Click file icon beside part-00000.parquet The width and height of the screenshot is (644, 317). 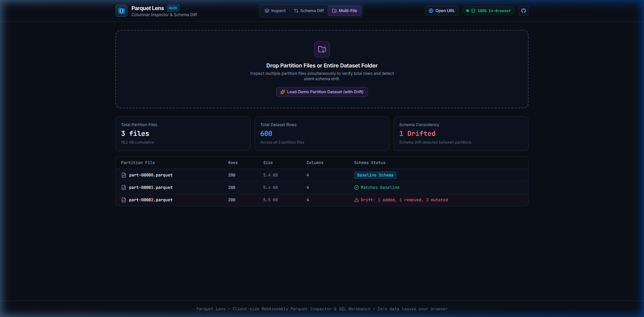(x=124, y=175)
